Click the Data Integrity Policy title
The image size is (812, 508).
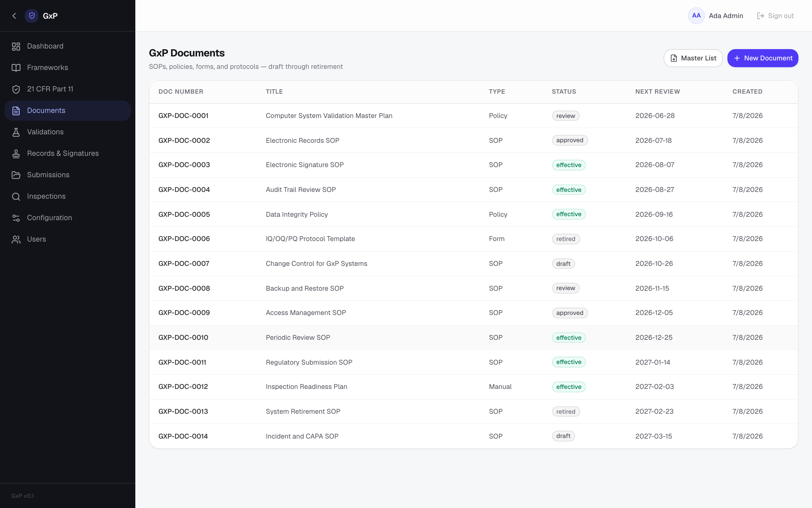pyautogui.click(x=297, y=214)
